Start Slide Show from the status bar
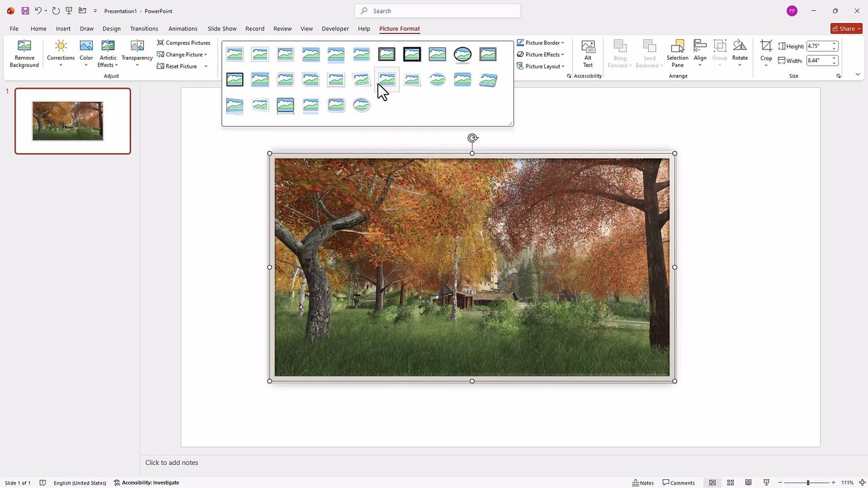 [766, 483]
